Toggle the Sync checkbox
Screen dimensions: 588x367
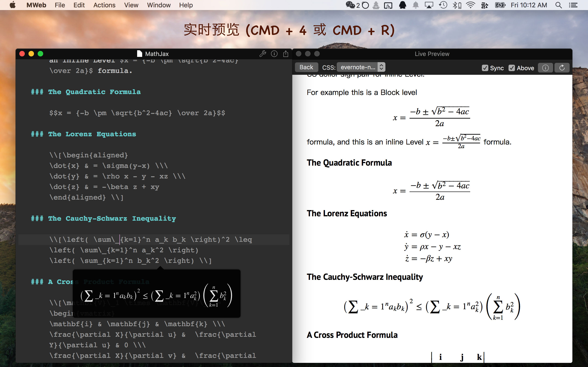tap(485, 68)
